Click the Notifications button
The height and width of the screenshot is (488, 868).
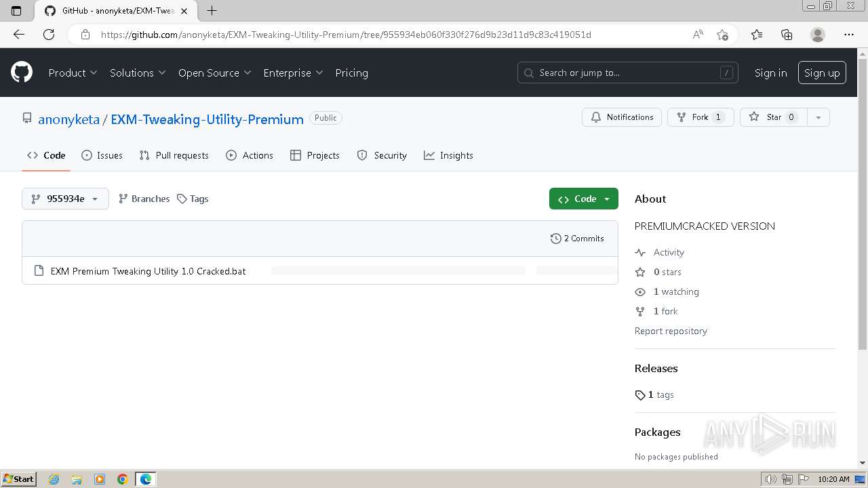pyautogui.click(x=622, y=117)
